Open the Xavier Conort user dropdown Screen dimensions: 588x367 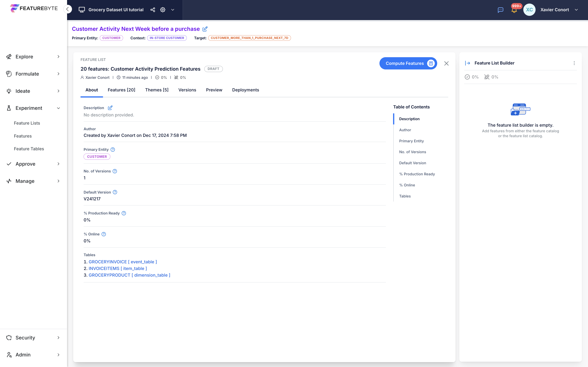576,10
